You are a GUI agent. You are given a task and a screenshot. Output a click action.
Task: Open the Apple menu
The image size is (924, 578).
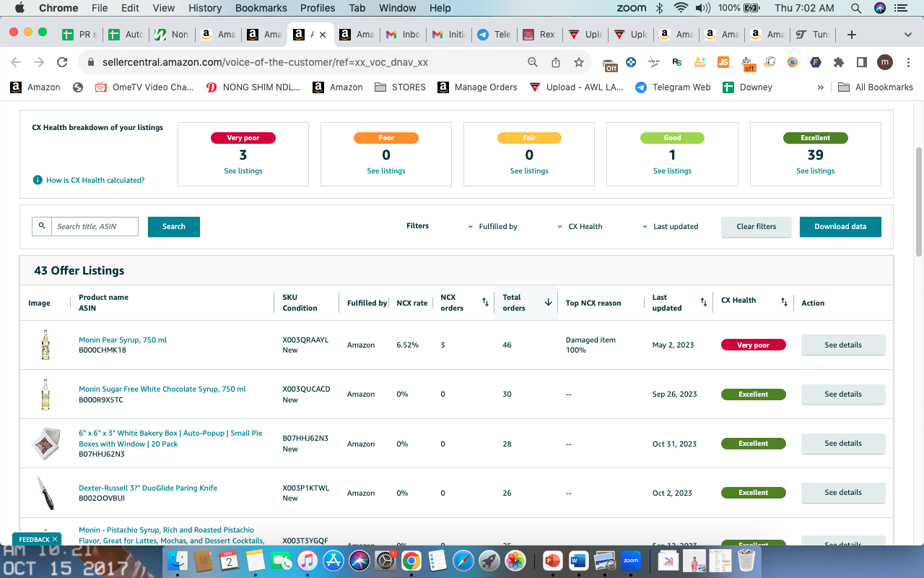point(19,8)
